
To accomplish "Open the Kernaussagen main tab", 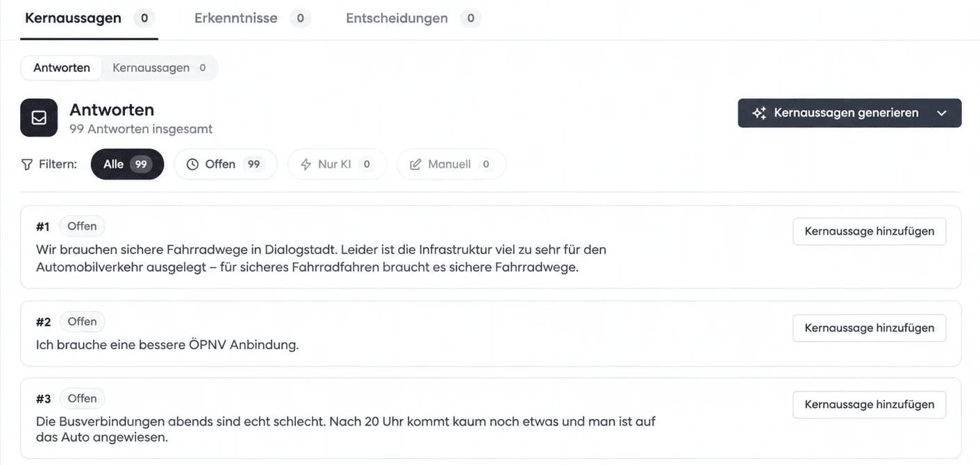I will (89, 19).
